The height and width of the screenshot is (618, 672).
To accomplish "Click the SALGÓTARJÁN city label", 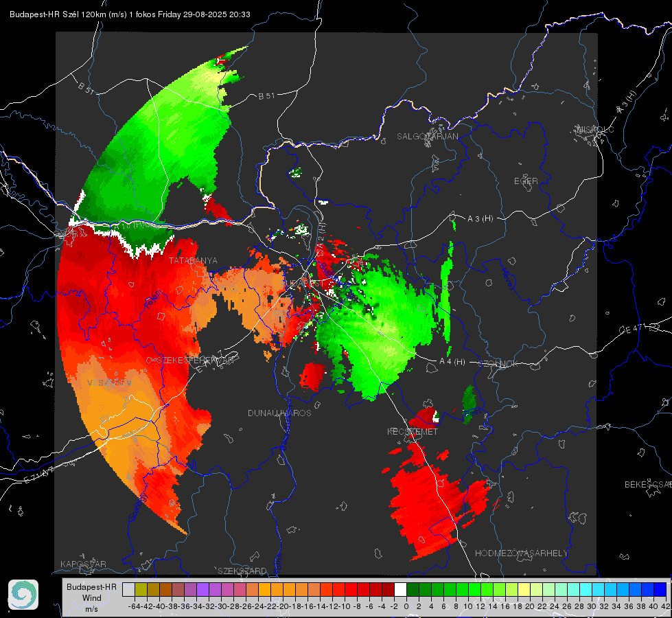I will tap(427, 137).
